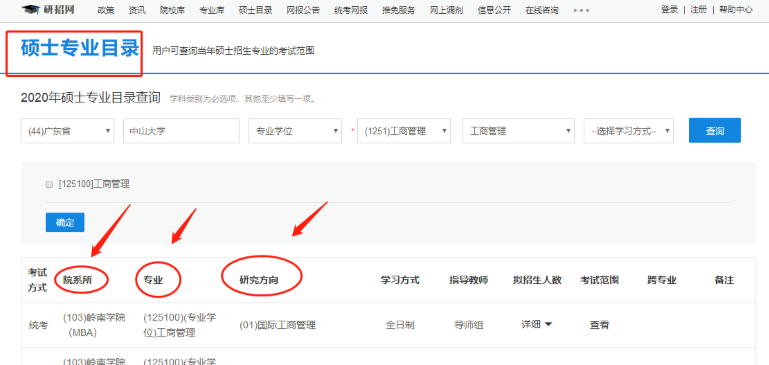Open 硕士目录 navigation item
The height and width of the screenshot is (365, 769).
[256, 10]
